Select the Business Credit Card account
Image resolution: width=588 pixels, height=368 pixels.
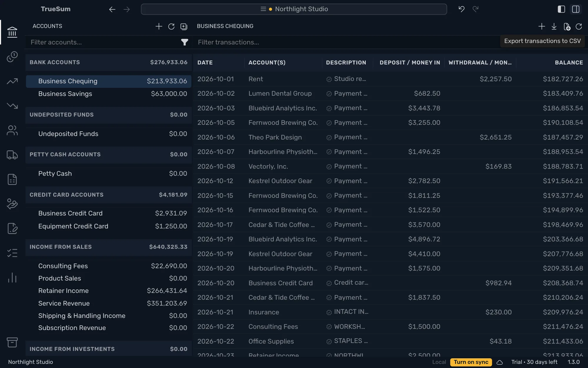[x=108, y=213]
